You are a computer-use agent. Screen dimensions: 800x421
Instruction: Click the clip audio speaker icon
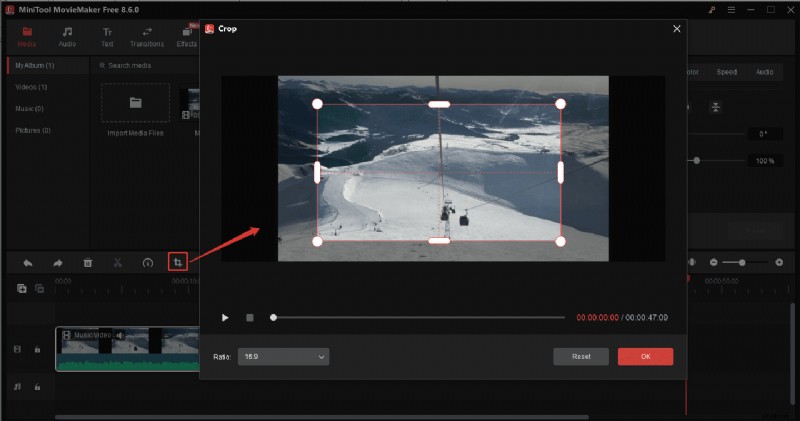point(120,335)
